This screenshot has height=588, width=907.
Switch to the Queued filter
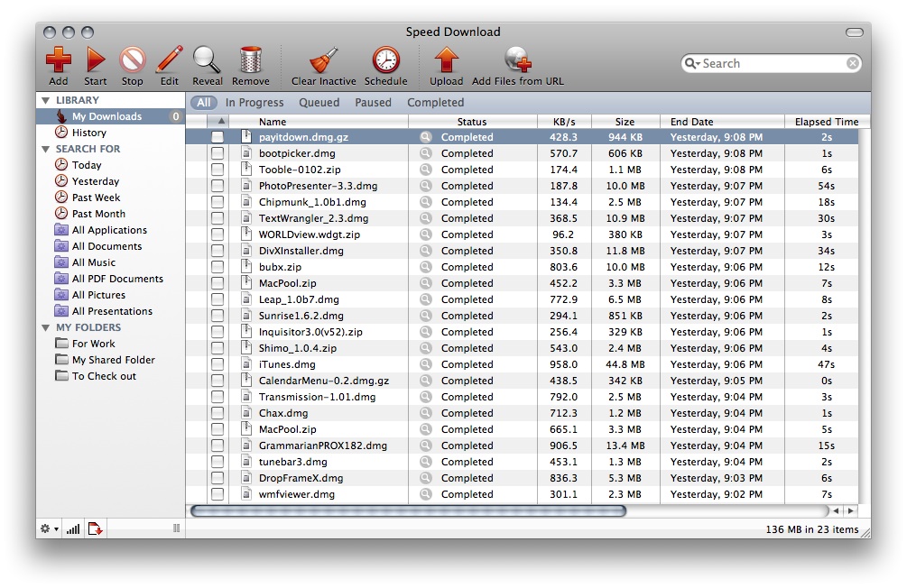319,102
